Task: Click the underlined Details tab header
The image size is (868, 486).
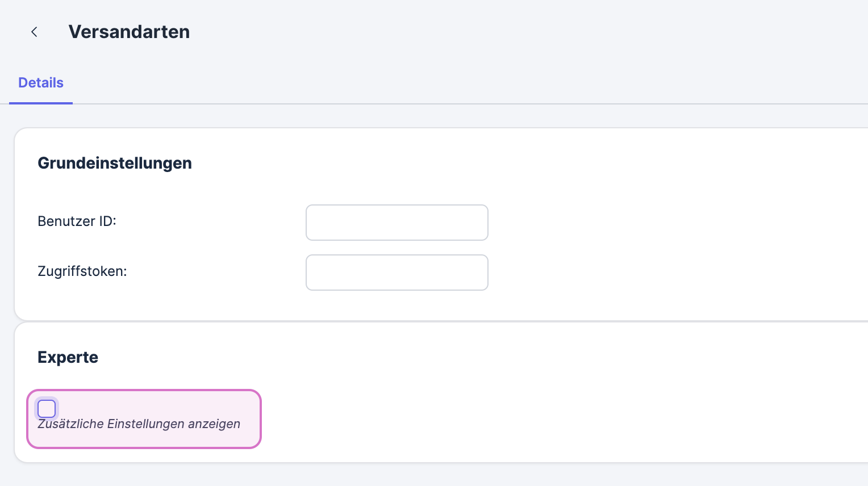Action: 41,83
